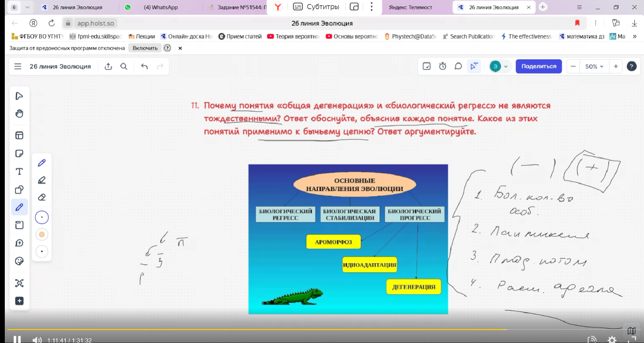Image resolution: width=644 pixels, height=343 pixels.
Task: Click the Поделиться share button
Action: coord(539,66)
